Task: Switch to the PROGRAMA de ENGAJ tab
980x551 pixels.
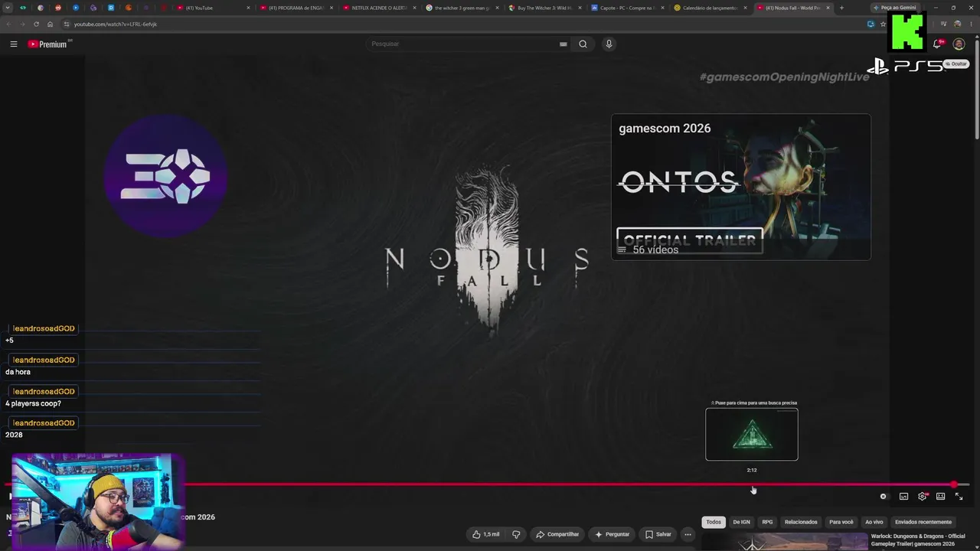Action: click(296, 8)
